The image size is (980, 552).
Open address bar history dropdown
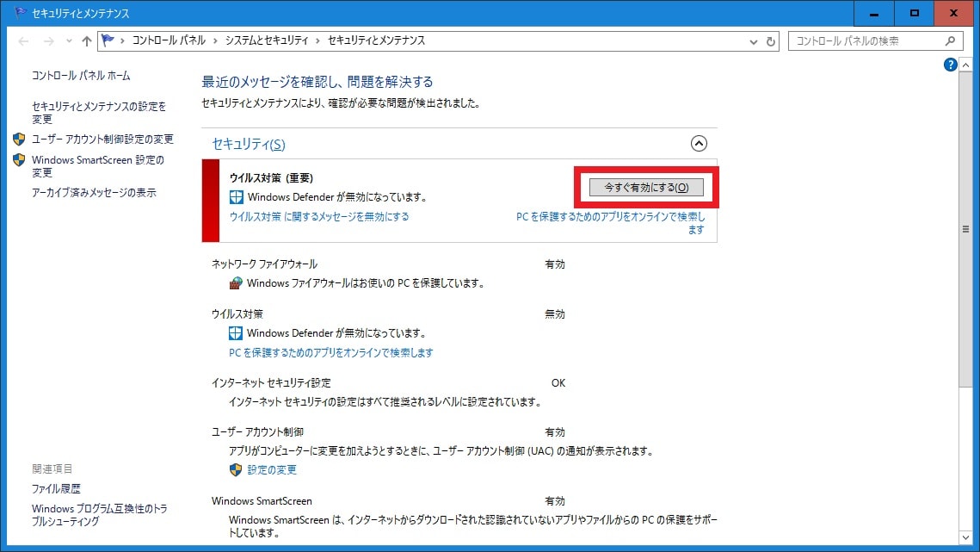tap(753, 42)
